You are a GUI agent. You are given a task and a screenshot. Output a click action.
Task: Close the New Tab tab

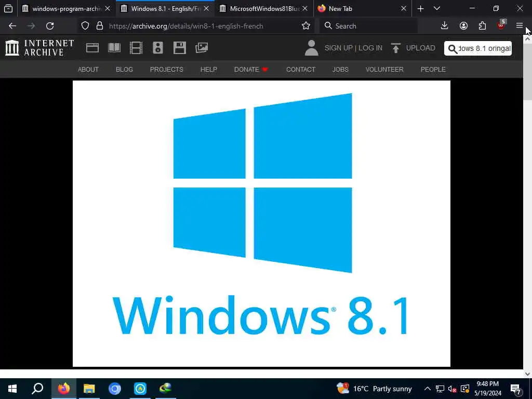403,8
